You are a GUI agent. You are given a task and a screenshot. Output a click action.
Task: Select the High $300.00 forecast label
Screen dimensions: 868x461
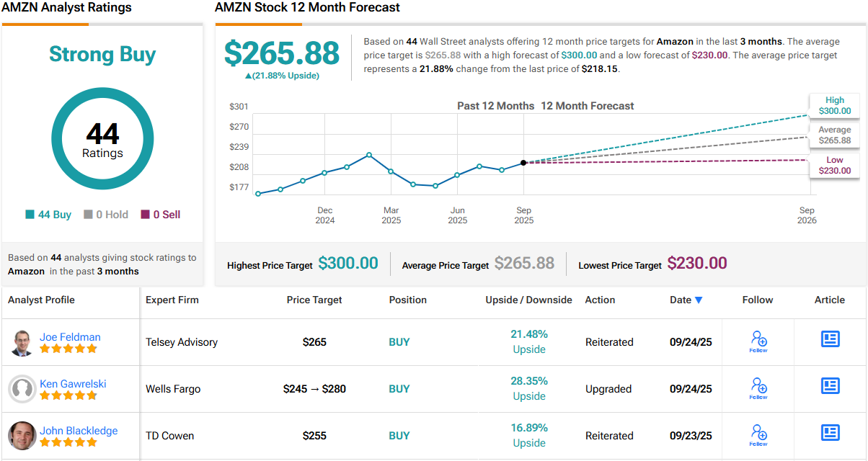point(835,106)
